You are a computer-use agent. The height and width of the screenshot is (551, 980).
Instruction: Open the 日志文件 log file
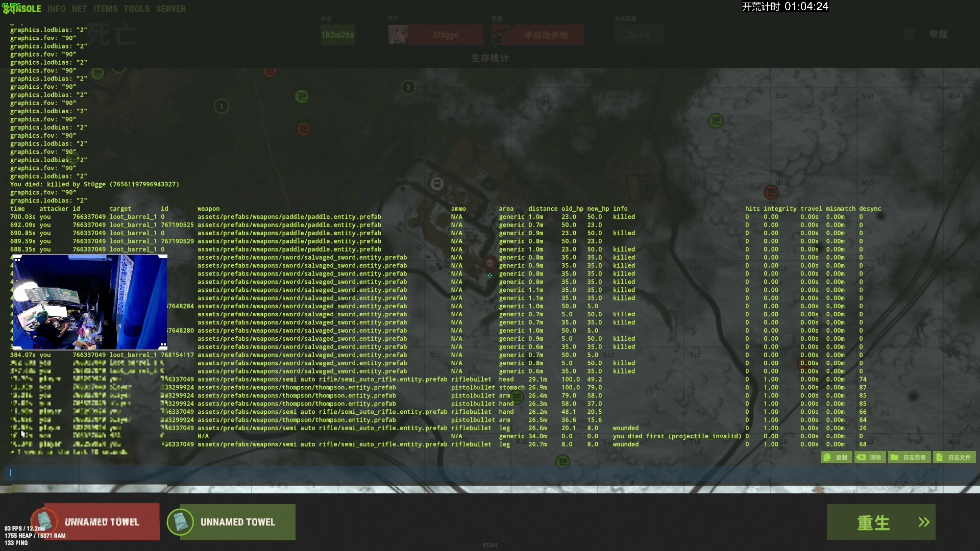coord(954,457)
